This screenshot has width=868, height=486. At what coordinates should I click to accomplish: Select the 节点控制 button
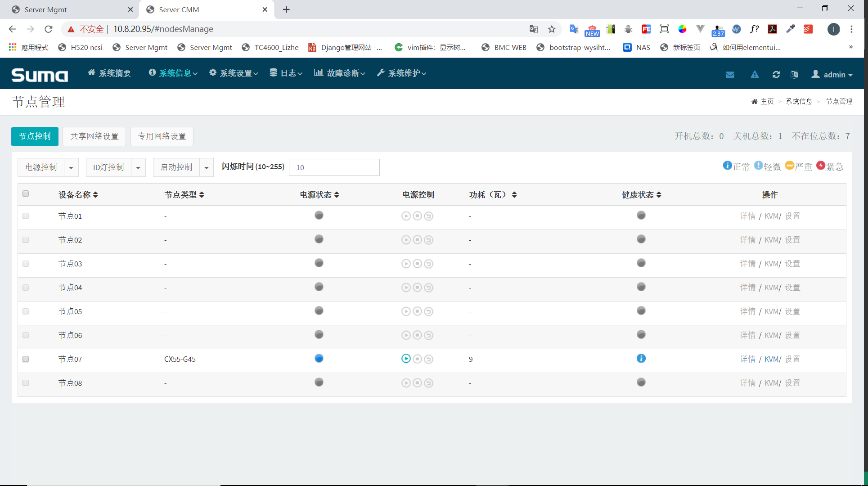pyautogui.click(x=35, y=136)
